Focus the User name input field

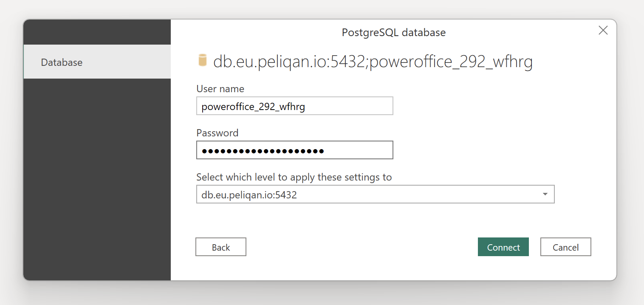[294, 106]
